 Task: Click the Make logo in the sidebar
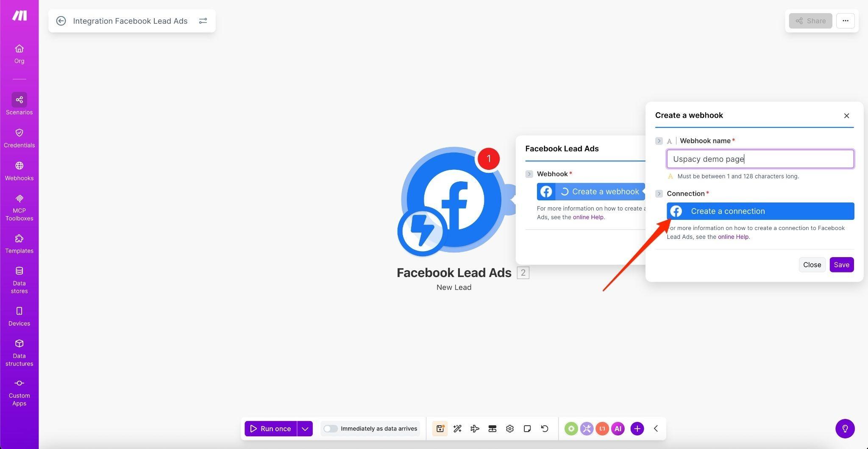19,16
